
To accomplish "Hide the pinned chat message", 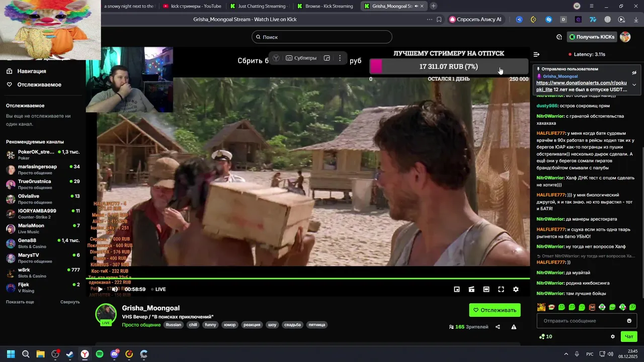I will (634, 72).
